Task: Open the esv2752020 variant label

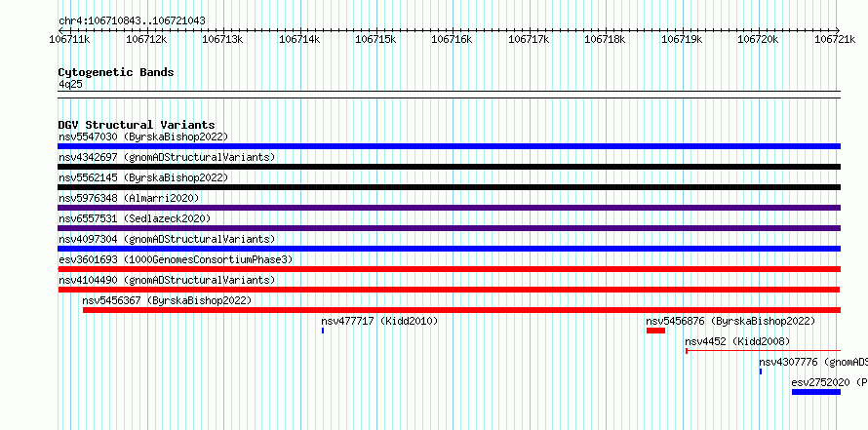Action: click(x=829, y=382)
